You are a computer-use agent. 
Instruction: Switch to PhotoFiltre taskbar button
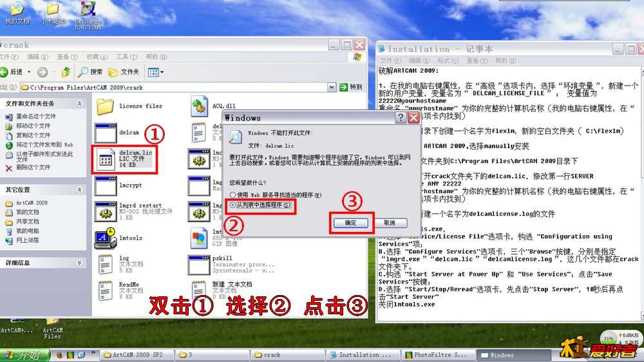click(x=438, y=355)
